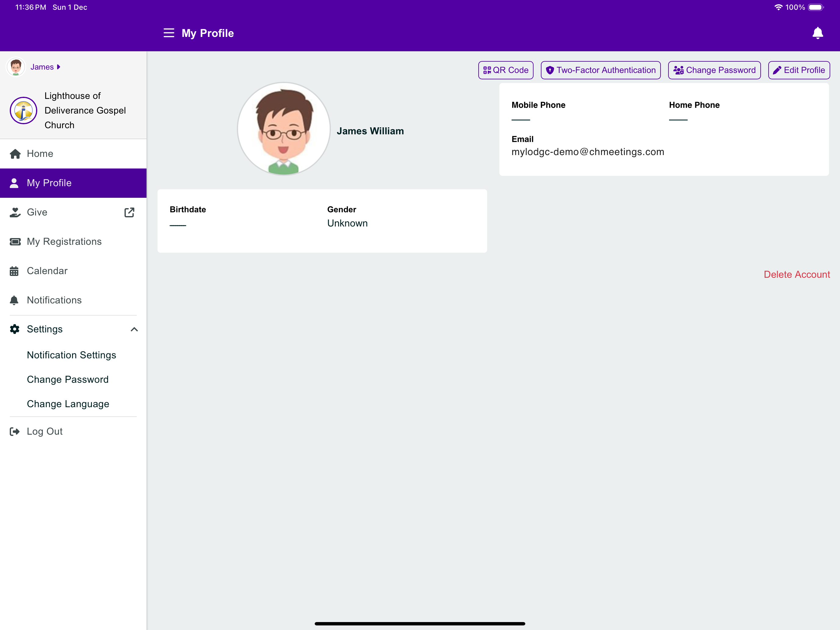Open Two-Factor Authentication
Image resolution: width=840 pixels, height=630 pixels.
(601, 70)
